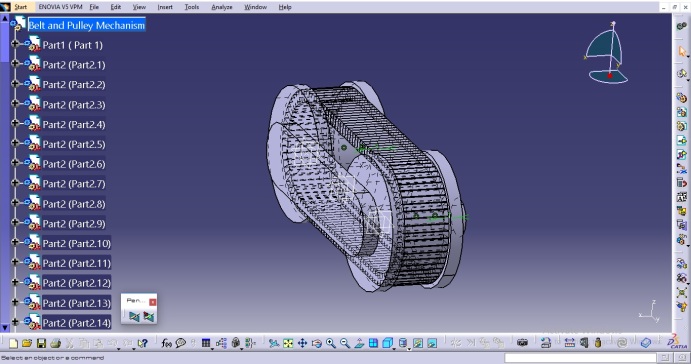Expand the Part2 (Part2.3) node

(x=15, y=103)
